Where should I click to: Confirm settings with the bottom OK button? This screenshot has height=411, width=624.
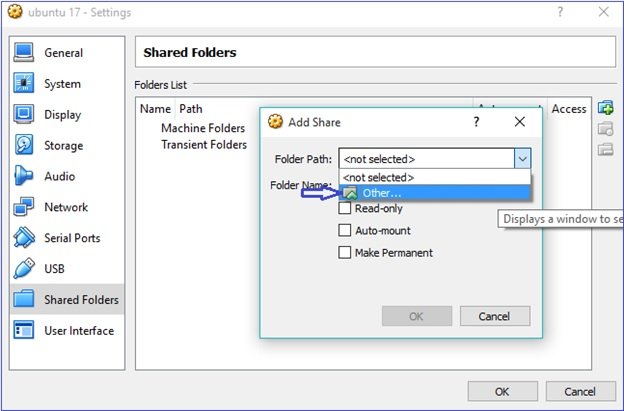click(503, 392)
